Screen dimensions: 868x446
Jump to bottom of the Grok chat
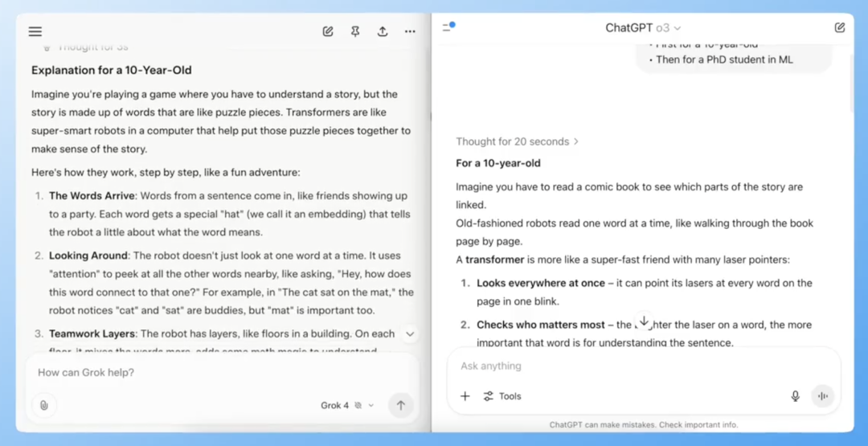[x=410, y=333]
